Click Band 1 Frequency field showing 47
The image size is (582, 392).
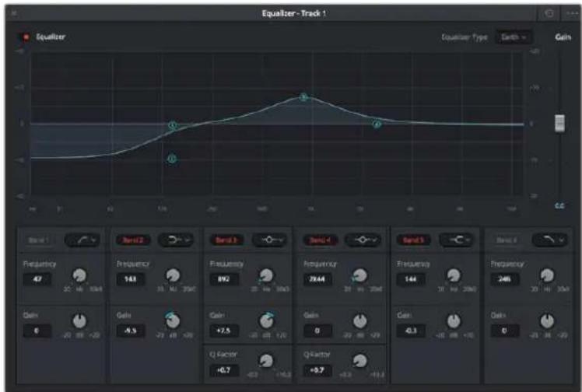coord(37,279)
